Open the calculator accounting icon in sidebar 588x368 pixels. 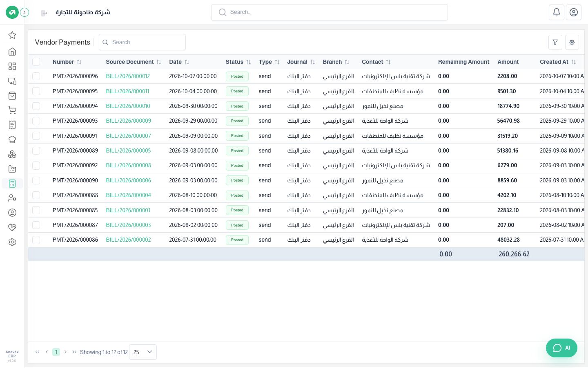click(x=12, y=184)
